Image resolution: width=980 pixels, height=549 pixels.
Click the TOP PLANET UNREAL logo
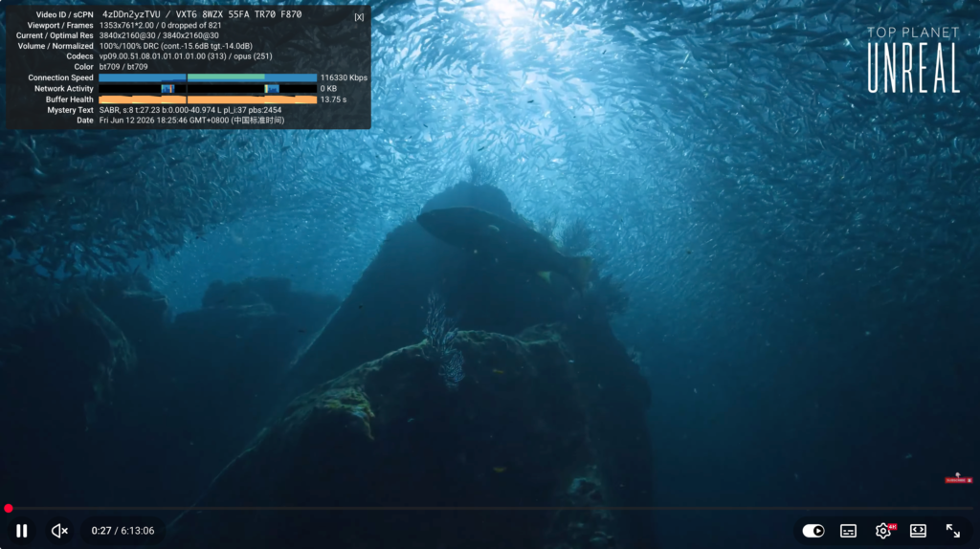pyautogui.click(x=913, y=60)
